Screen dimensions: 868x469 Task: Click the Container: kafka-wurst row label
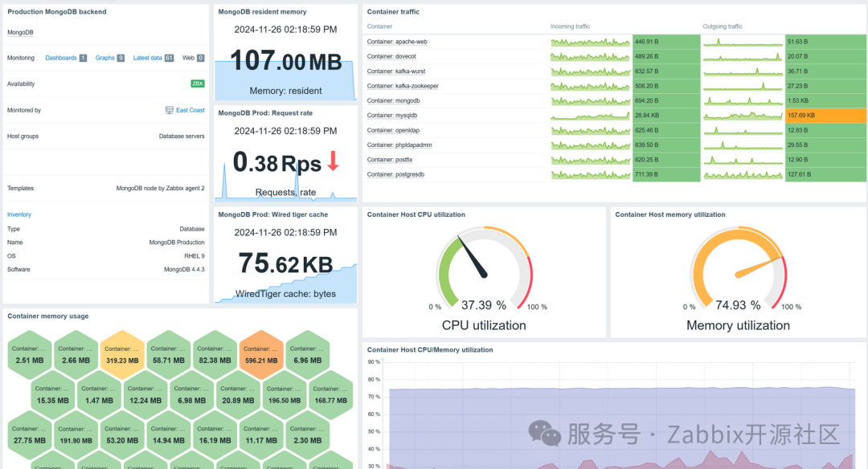tap(396, 71)
